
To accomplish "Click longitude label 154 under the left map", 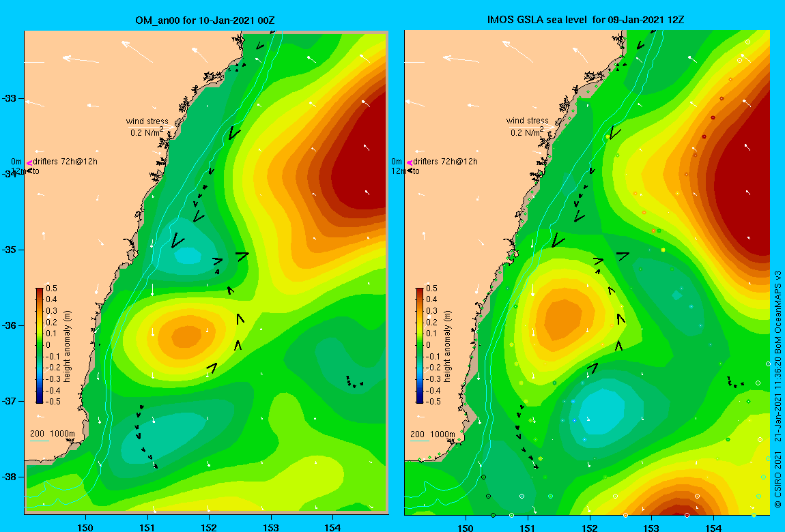I will tap(332, 527).
